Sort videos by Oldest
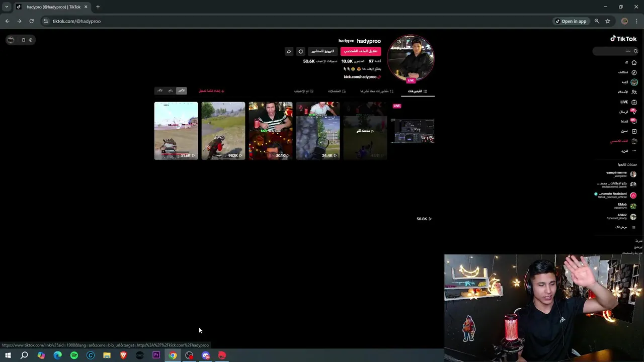 [x=160, y=90]
